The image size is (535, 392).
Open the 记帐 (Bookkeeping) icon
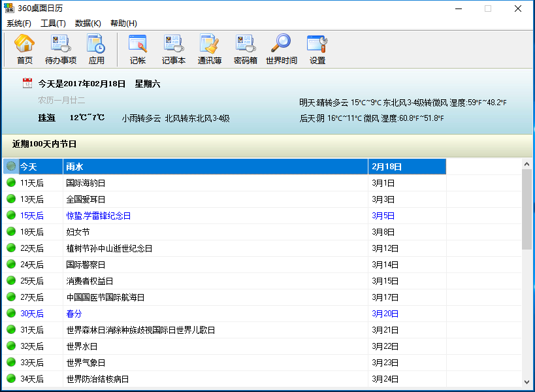(137, 50)
